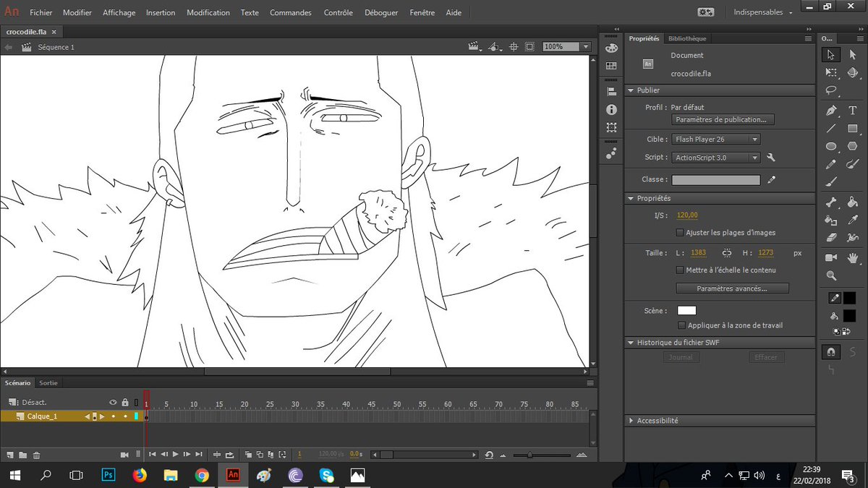The height and width of the screenshot is (488, 868).
Task: Collapse the Propriétés section triangle
Action: point(630,198)
